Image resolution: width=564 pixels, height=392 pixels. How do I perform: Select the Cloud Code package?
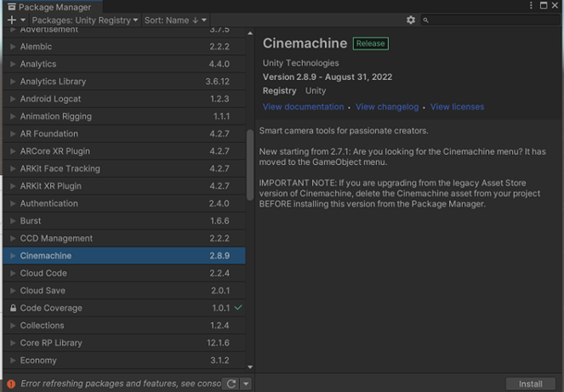124,273
